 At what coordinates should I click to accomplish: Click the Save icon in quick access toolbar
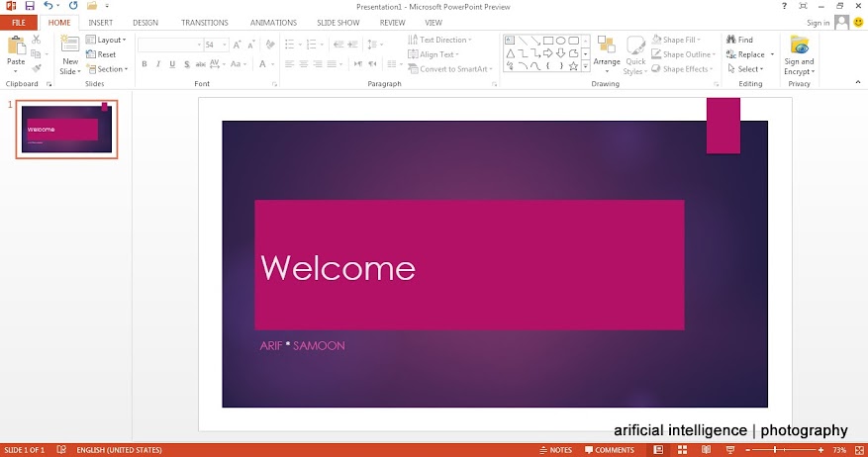click(x=30, y=6)
